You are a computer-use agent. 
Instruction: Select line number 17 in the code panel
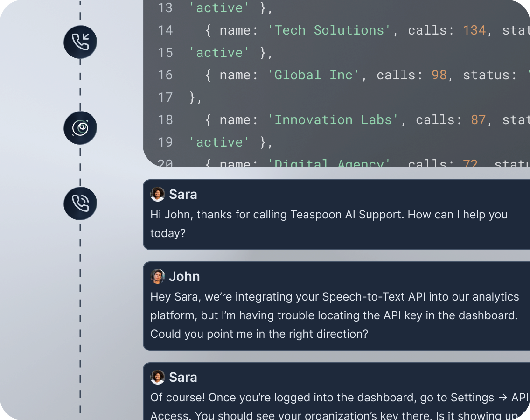coord(166,97)
